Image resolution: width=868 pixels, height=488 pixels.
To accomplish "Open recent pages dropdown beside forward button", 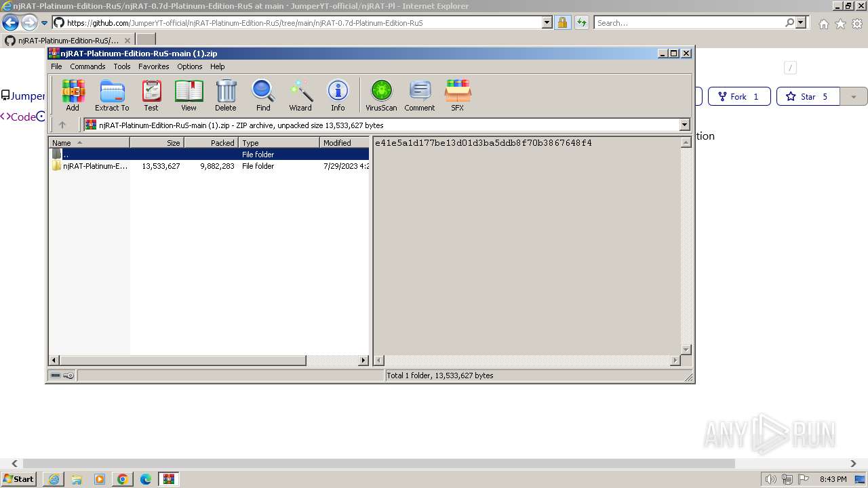I will [x=44, y=22].
